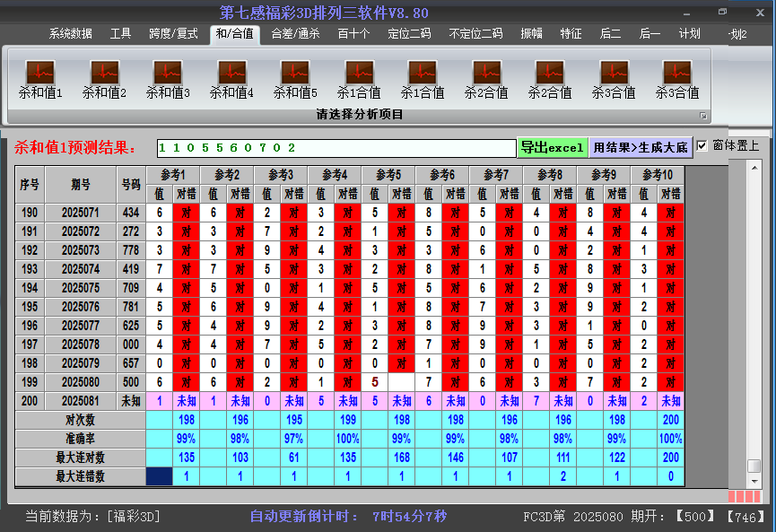Click the 准确率 row label
Image resolution: width=776 pixels, height=532 pixels.
point(80,439)
